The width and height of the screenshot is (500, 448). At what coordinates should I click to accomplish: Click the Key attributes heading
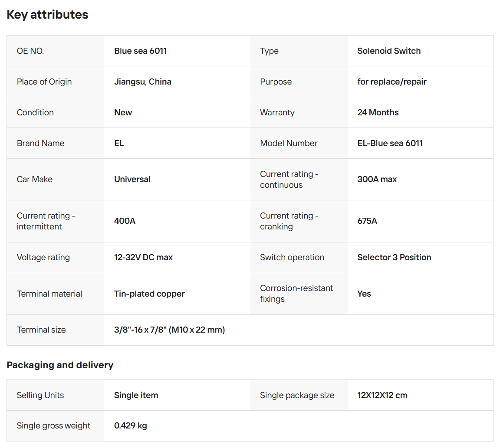point(47,15)
